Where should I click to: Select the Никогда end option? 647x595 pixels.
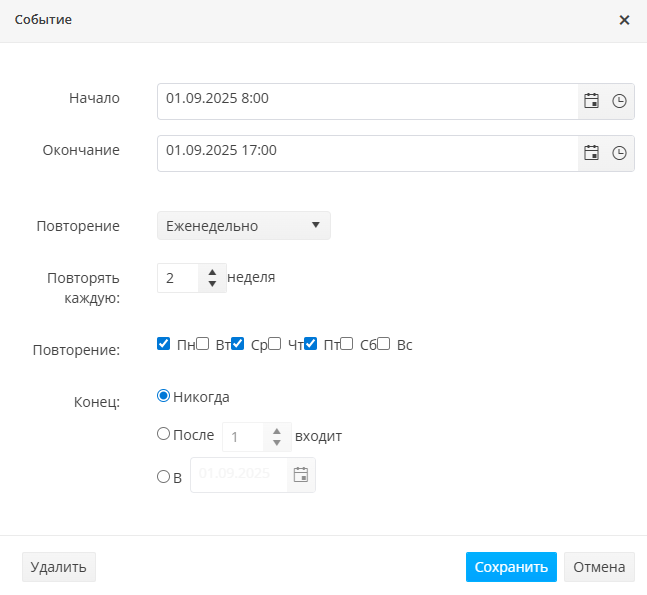(164, 396)
